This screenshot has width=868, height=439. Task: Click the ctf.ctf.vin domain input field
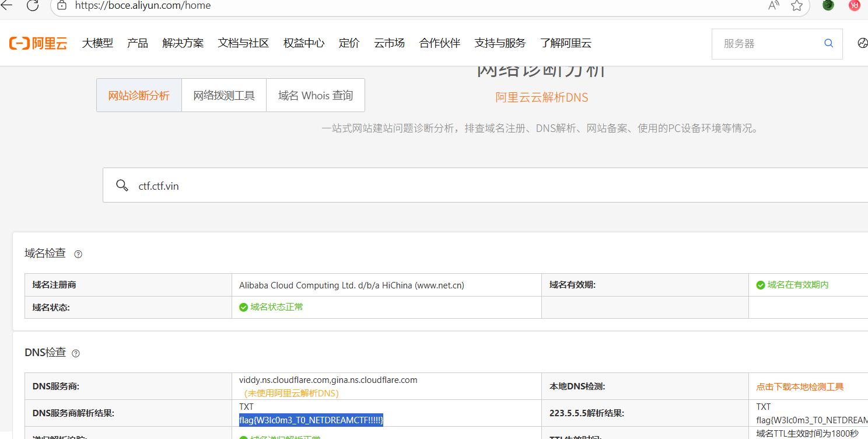(408, 186)
